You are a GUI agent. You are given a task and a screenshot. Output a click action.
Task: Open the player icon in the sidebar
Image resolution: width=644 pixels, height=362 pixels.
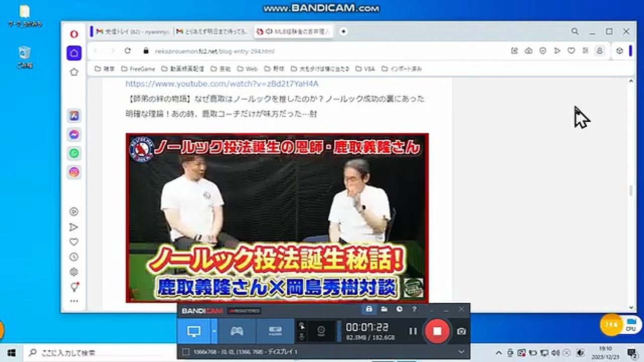[74, 212]
